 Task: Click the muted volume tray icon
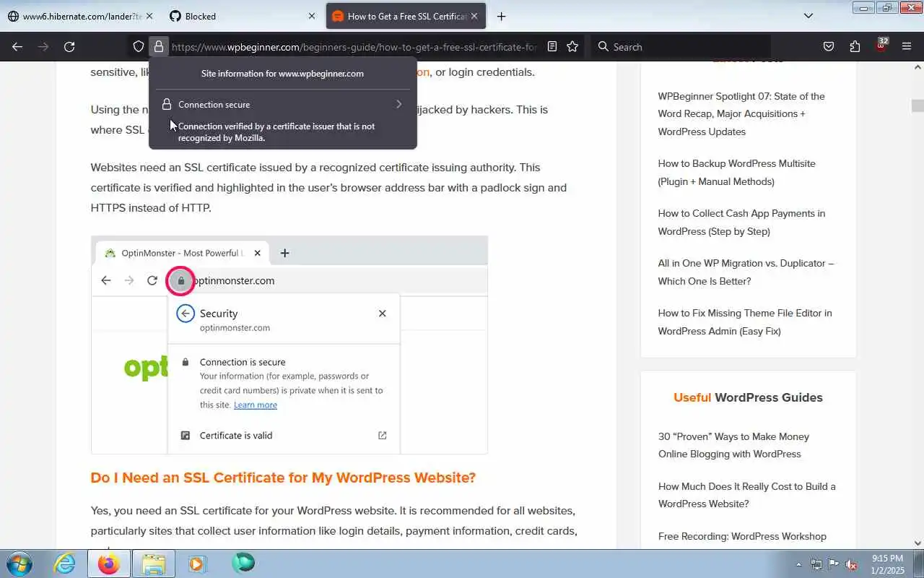852,564
